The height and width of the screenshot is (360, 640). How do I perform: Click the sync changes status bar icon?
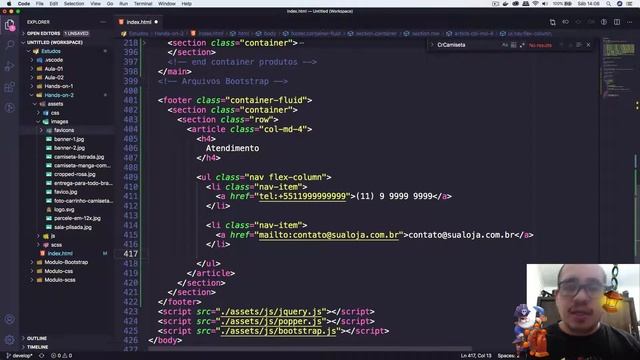(41, 356)
